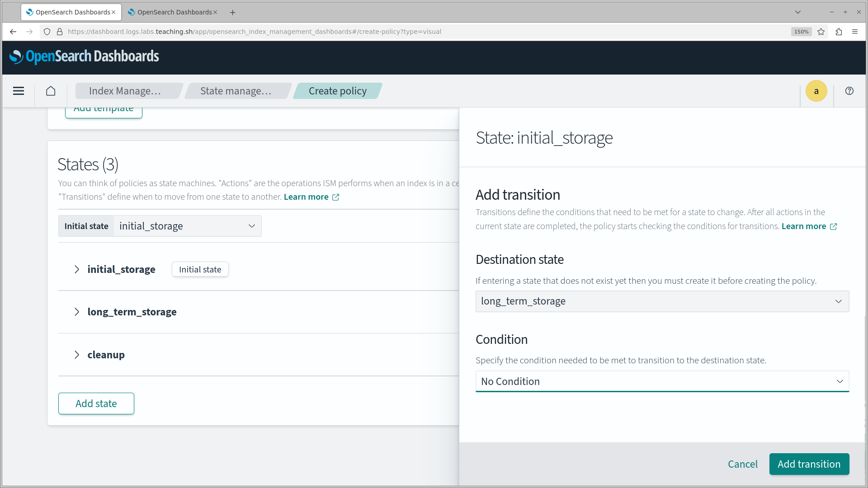Click the user avatar 'a'
The image size is (868, 488).
(x=816, y=91)
